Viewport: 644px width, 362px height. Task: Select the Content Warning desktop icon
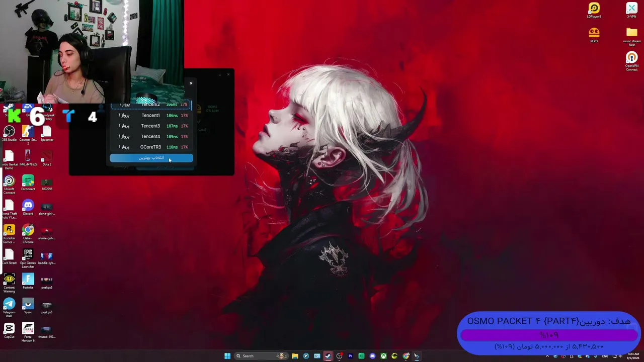[x=9, y=283]
